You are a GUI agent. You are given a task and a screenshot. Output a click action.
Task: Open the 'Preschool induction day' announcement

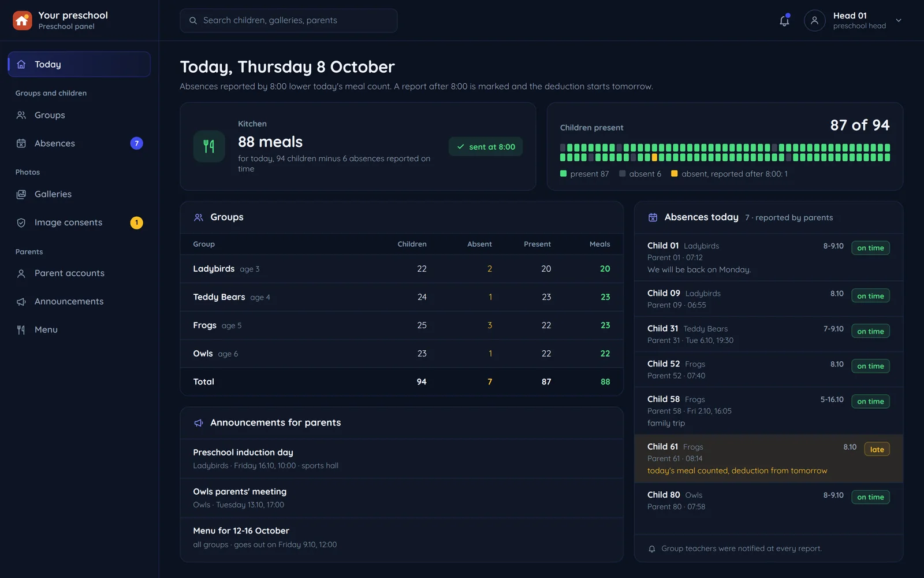401,458
